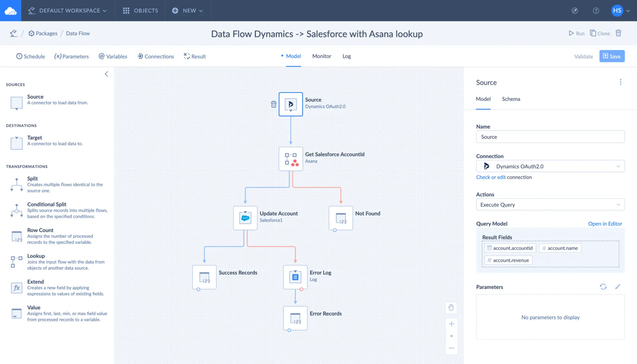Click the account.name result field
Viewport: 637px width, 364px height.
[560, 248]
